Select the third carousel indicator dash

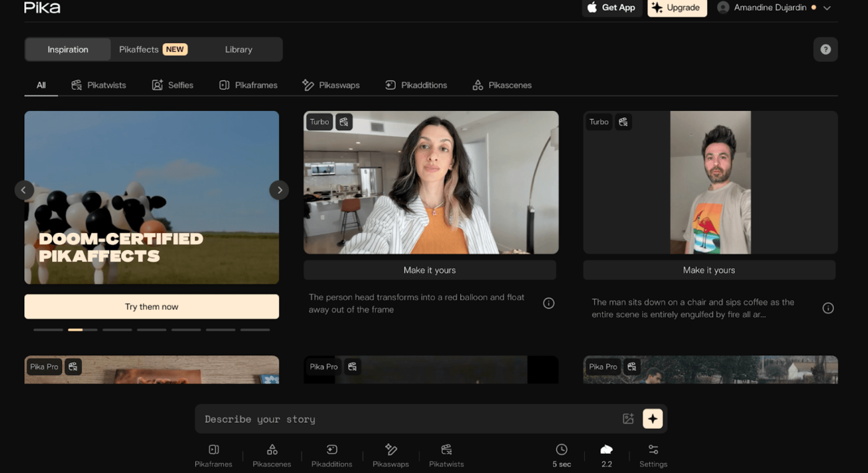click(x=117, y=329)
